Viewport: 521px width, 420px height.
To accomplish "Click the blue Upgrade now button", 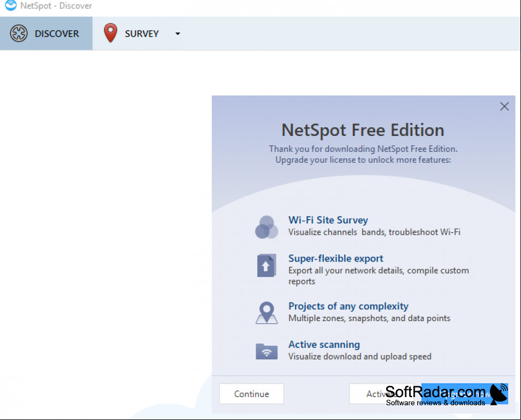I will (x=465, y=394).
